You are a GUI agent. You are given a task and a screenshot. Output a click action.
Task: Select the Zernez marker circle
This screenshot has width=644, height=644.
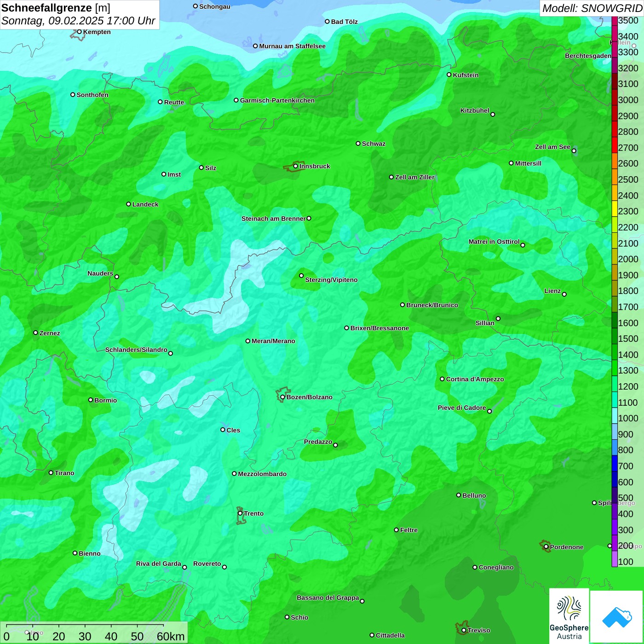[x=35, y=333]
